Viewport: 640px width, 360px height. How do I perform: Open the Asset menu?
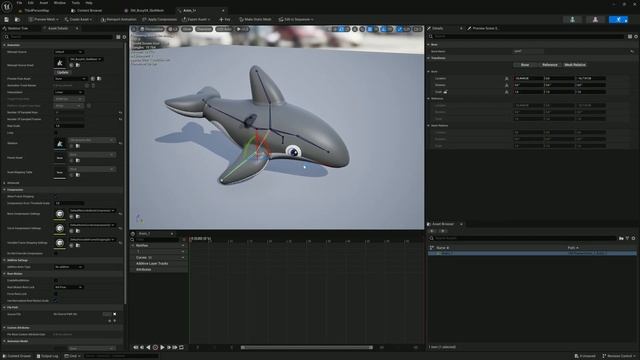point(44,3)
